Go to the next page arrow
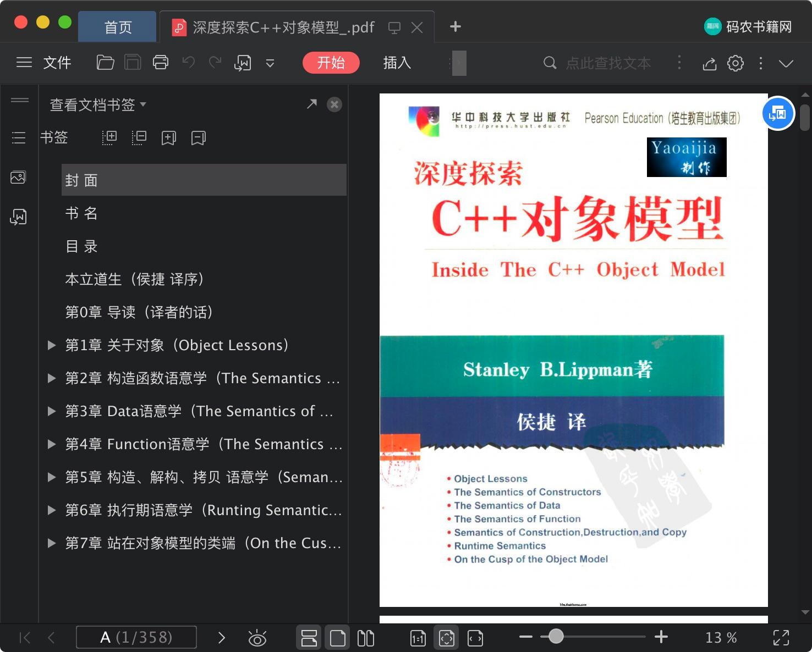The image size is (812, 652). tap(221, 638)
